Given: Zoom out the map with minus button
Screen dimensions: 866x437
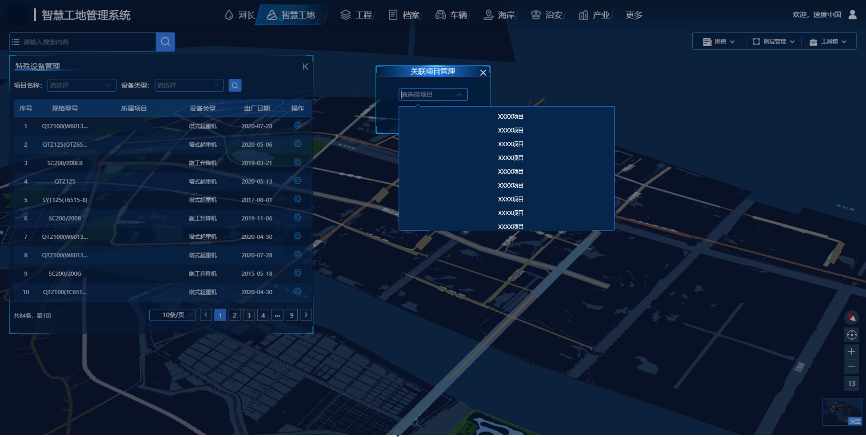Looking at the screenshot, I should 852,367.
